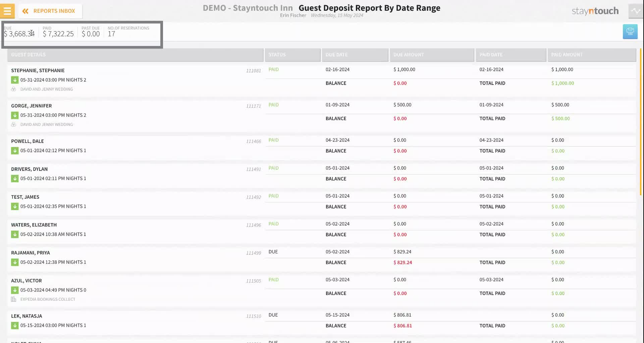Click DUE status for Rajamani, Priya
The image size is (644, 343).
(x=273, y=252)
